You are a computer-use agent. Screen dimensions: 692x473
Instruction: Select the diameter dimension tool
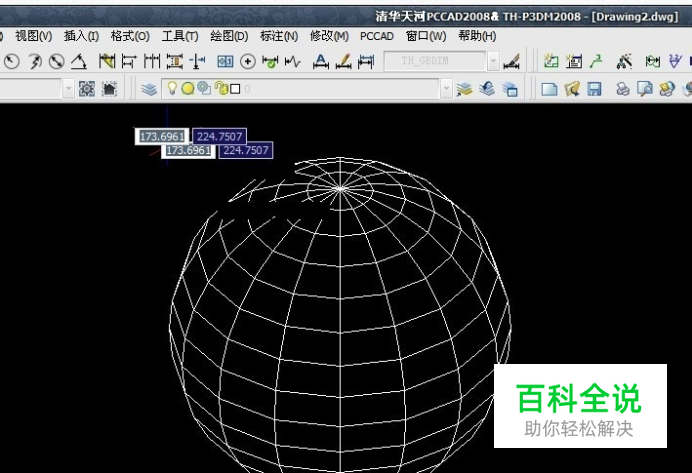[x=56, y=61]
